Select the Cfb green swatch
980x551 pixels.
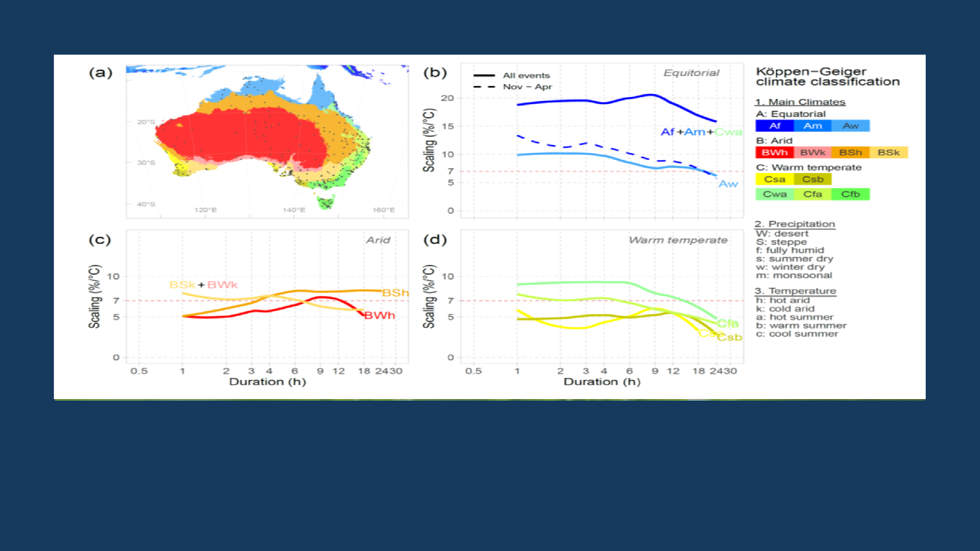(x=850, y=194)
